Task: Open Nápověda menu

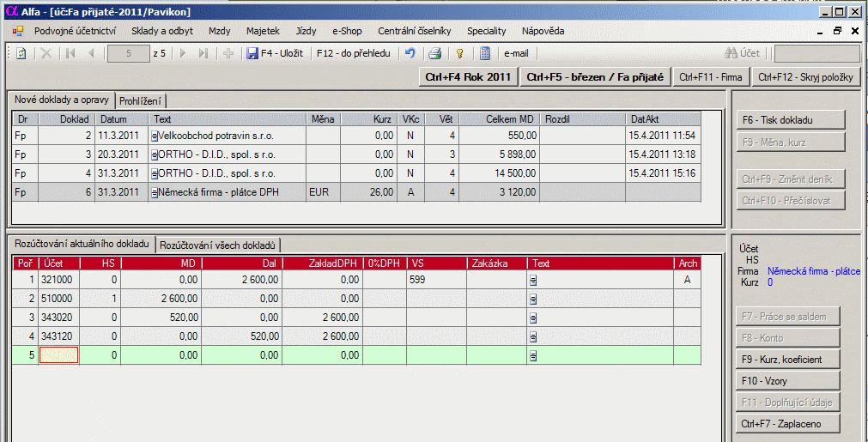Action: point(543,31)
